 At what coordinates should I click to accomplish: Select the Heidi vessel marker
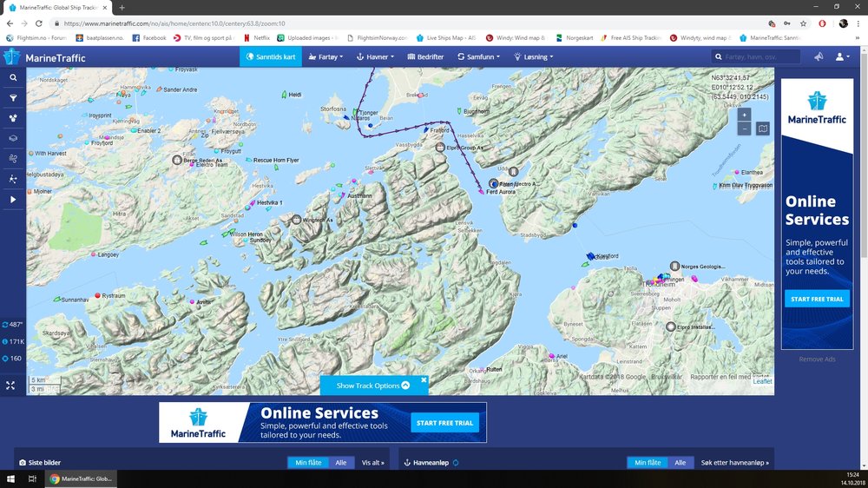[284, 95]
